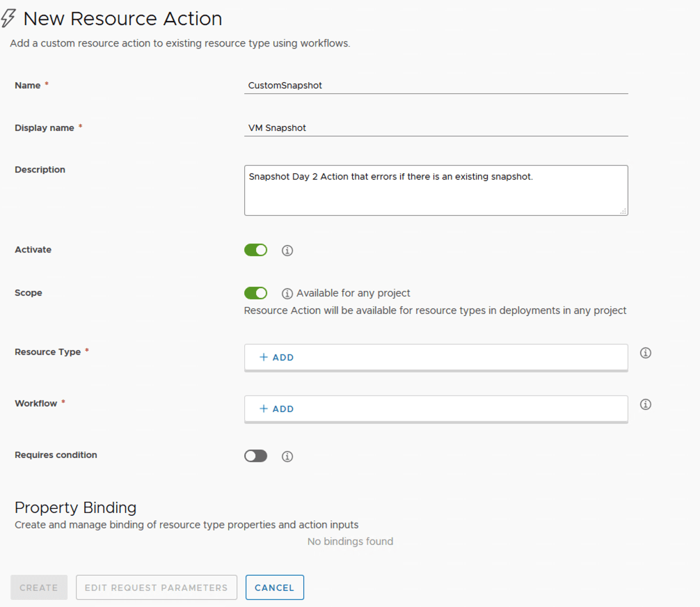
Task: Click inside the Description text area
Action: coord(436,191)
